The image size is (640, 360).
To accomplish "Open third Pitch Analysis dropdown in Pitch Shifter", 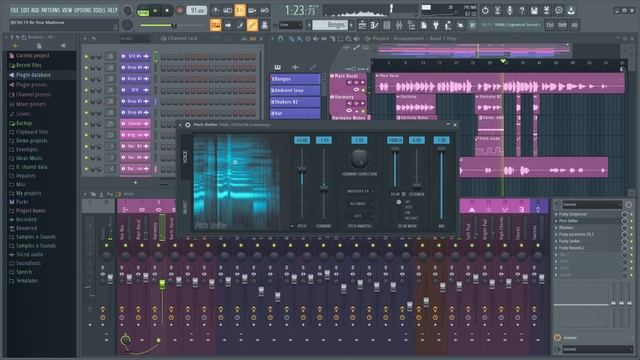I will coord(359,216).
